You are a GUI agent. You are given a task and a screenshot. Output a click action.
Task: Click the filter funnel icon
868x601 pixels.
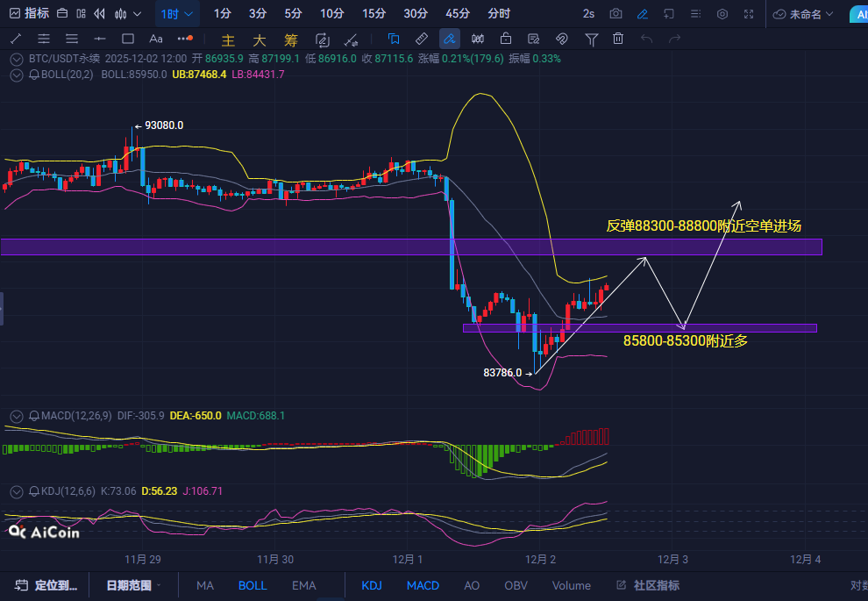pyautogui.click(x=592, y=39)
